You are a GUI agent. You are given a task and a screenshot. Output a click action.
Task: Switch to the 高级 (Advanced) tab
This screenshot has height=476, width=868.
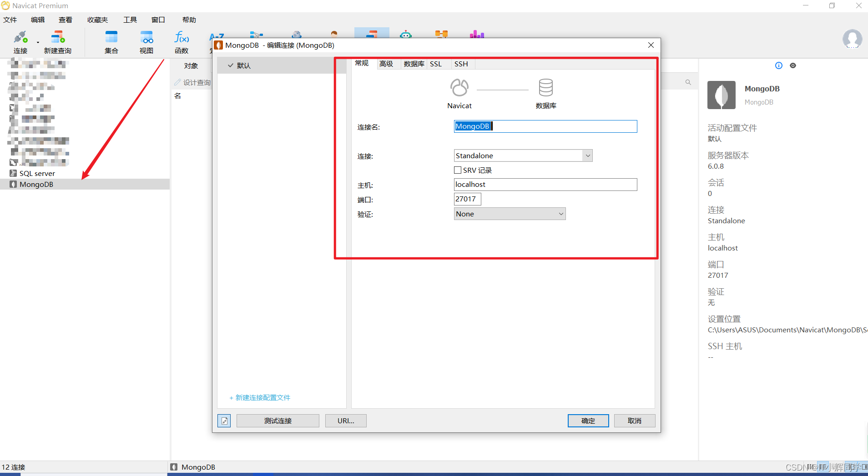[x=386, y=64]
